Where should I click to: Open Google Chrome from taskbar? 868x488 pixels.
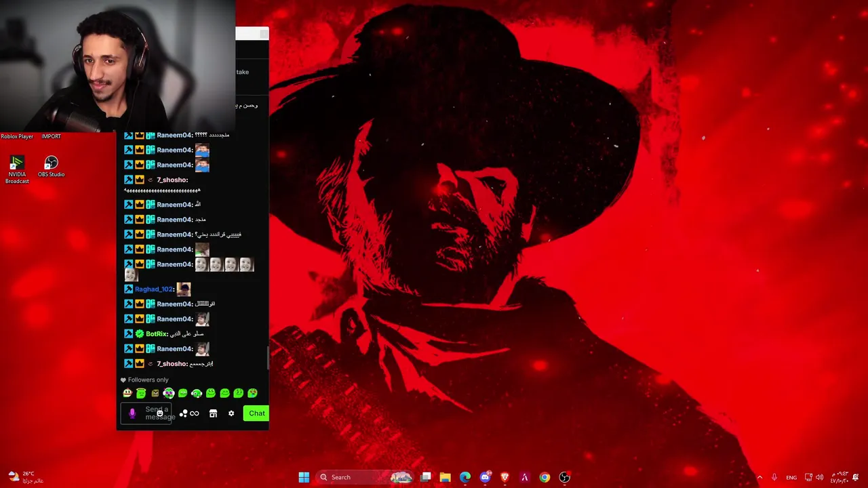(x=545, y=477)
